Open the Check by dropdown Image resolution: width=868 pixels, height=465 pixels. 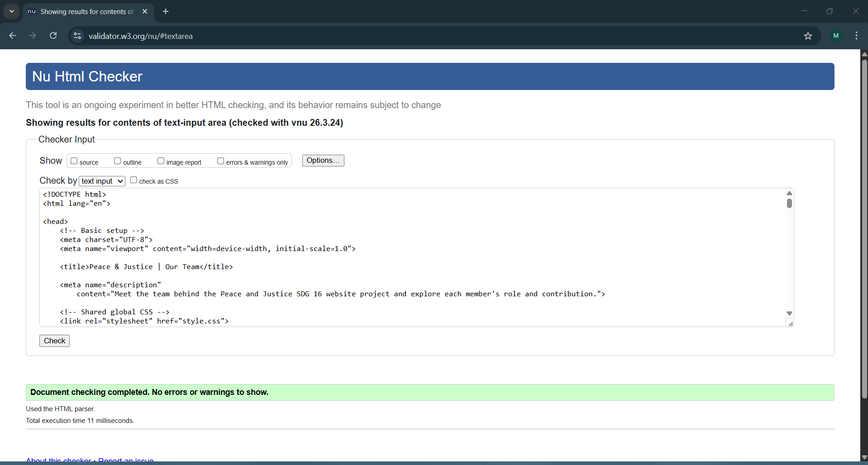click(101, 180)
